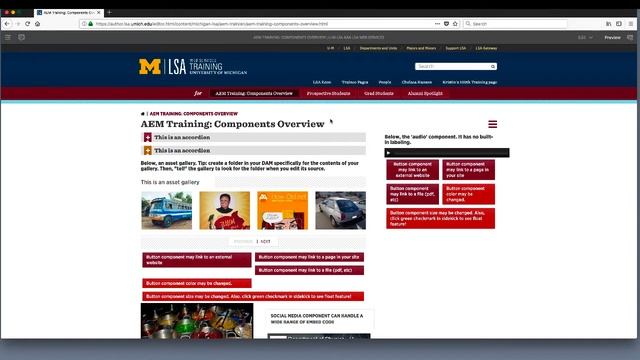Select the AEM Training: Components Overview audience tab
This screenshot has width=640, height=360.
(254, 93)
